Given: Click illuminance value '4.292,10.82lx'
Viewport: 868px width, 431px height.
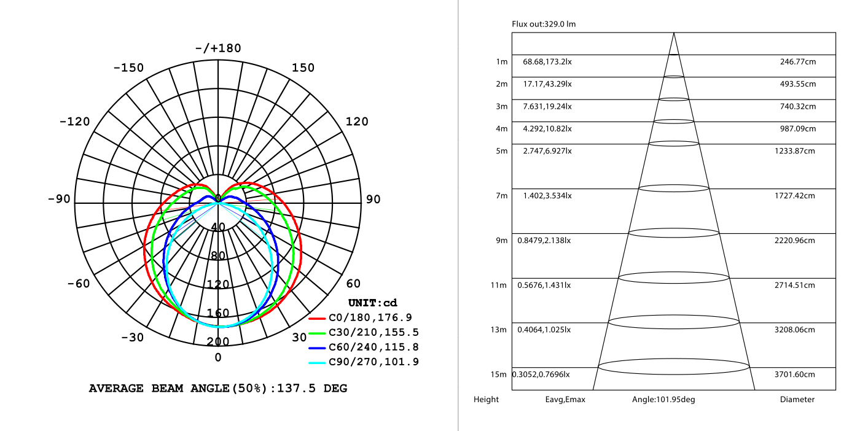Looking at the screenshot, I should [x=547, y=129].
